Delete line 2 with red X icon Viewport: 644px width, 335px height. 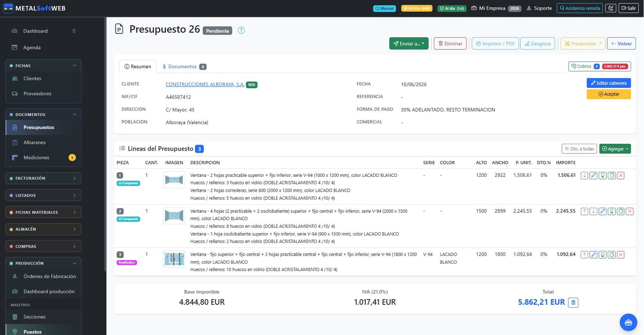click(x=630, y=211)
